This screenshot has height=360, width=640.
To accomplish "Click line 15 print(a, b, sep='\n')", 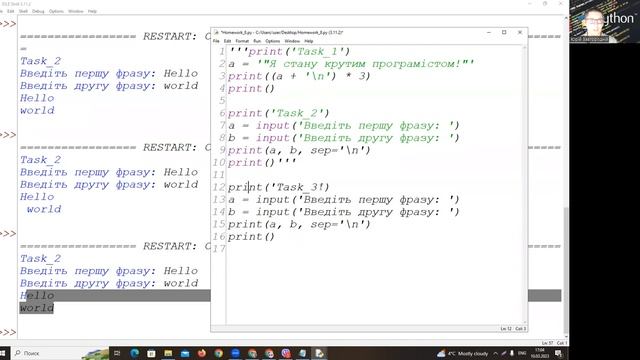I will pyautogui.click(x=299, y=224).
